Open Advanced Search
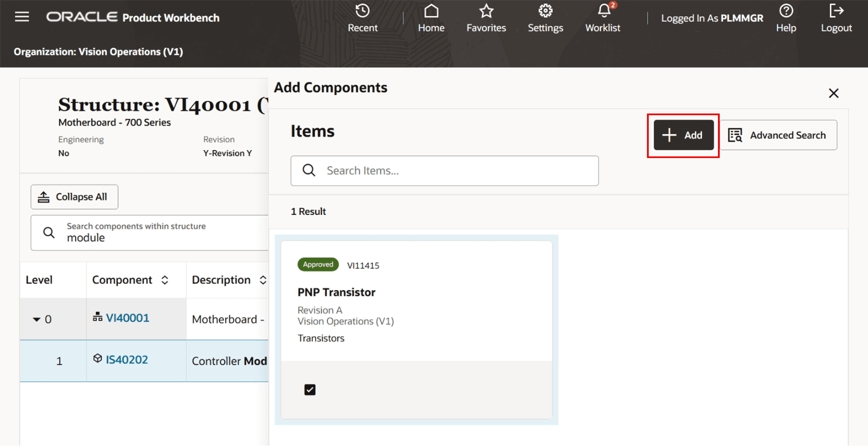 (778, 135)
